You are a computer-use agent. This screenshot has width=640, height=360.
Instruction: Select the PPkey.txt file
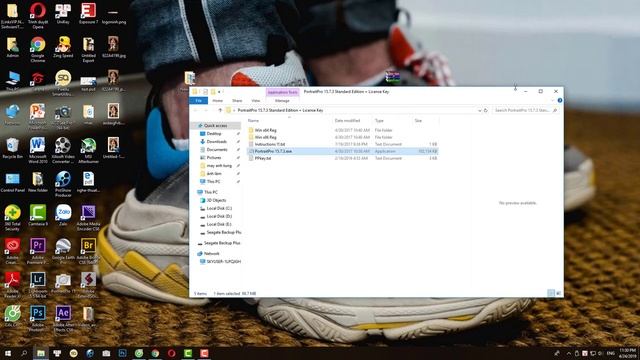(343, 158)
